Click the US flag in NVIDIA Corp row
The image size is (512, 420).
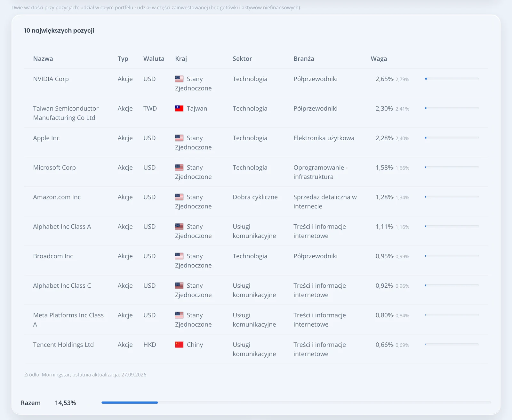click(179, 79)
